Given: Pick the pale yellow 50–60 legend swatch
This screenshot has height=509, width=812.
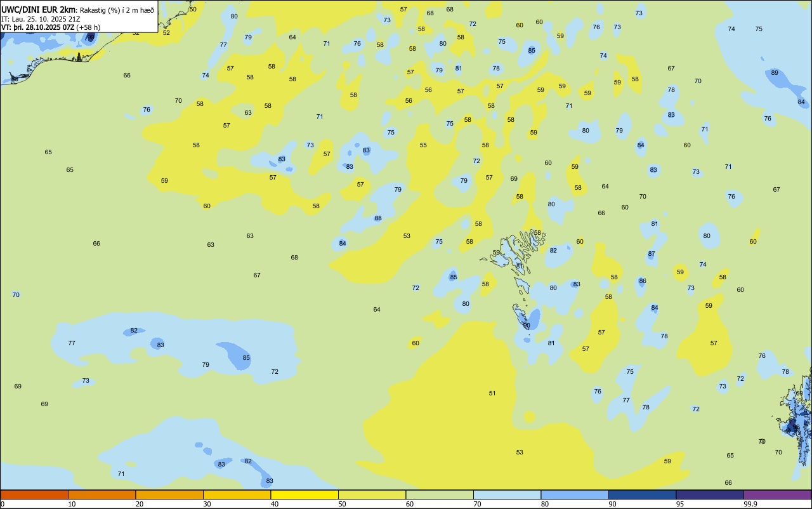Looking at the screenshot, I should 372,494.
